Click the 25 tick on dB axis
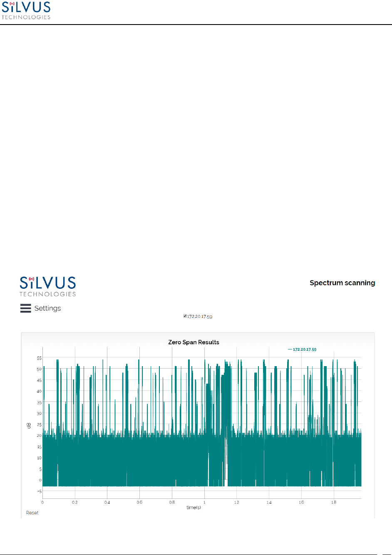The height and width of the screenshot is (555, 392). 39,424
